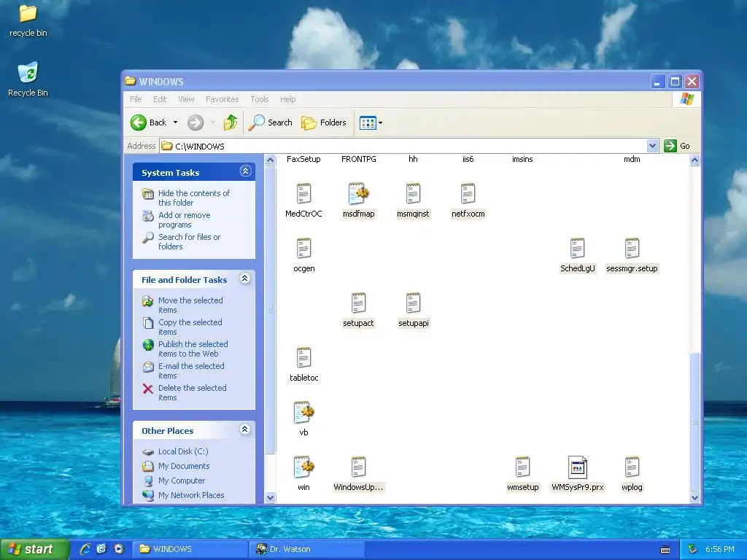
Task: Select the setupact log file
Action: click(x=358, y=303)
